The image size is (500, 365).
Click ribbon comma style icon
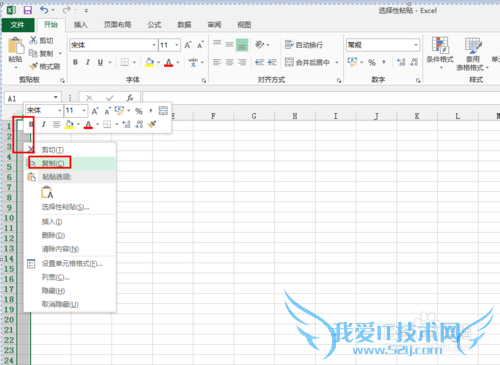tap(384, 62)
